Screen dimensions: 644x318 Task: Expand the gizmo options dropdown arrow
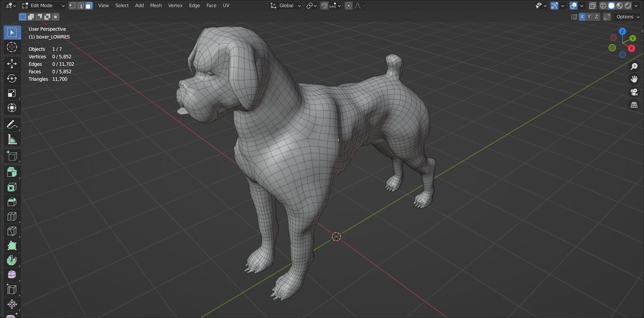[x=562, y=5]
